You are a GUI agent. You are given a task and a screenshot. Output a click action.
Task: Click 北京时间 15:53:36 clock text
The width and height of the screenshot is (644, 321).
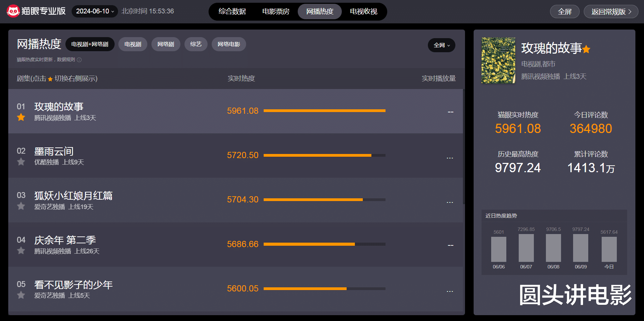point(148,11)
